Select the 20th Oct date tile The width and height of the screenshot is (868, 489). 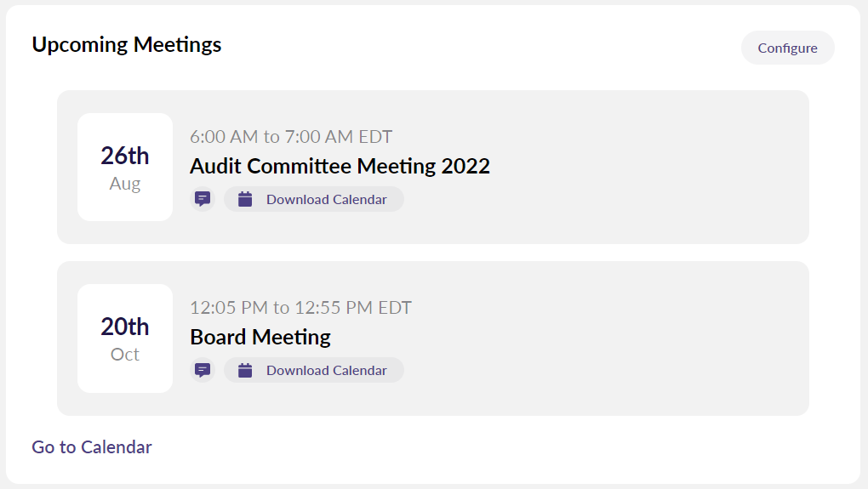[x=125, y=338]
